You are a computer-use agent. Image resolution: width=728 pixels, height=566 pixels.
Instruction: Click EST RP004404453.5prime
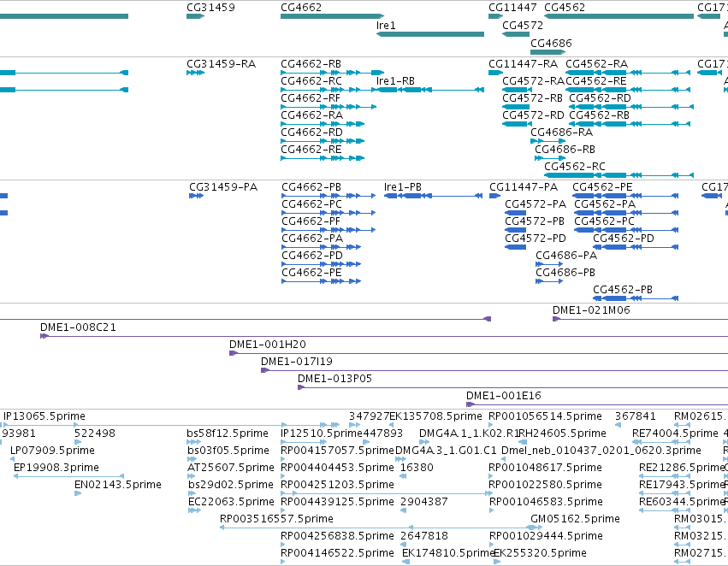[x=338, y=468]
